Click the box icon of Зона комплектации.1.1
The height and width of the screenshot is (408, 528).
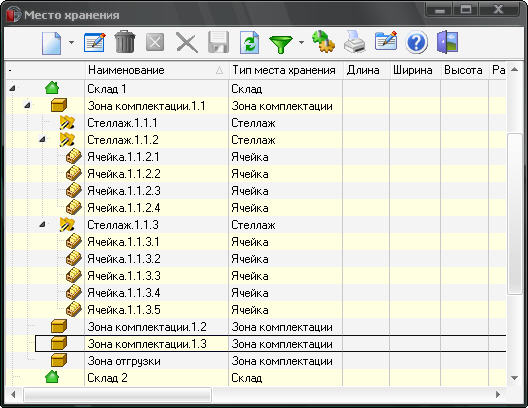click(x=59, y=105)
